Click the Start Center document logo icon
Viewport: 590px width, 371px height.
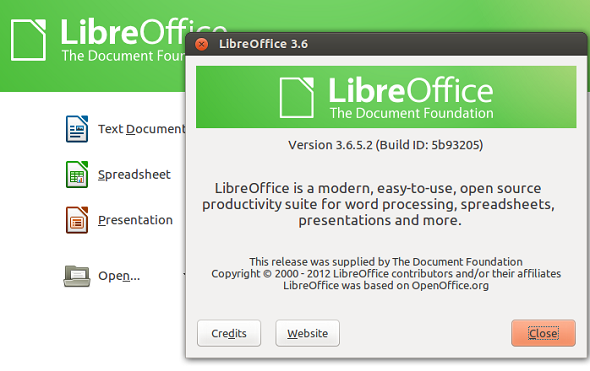click(x=28, y=40)
